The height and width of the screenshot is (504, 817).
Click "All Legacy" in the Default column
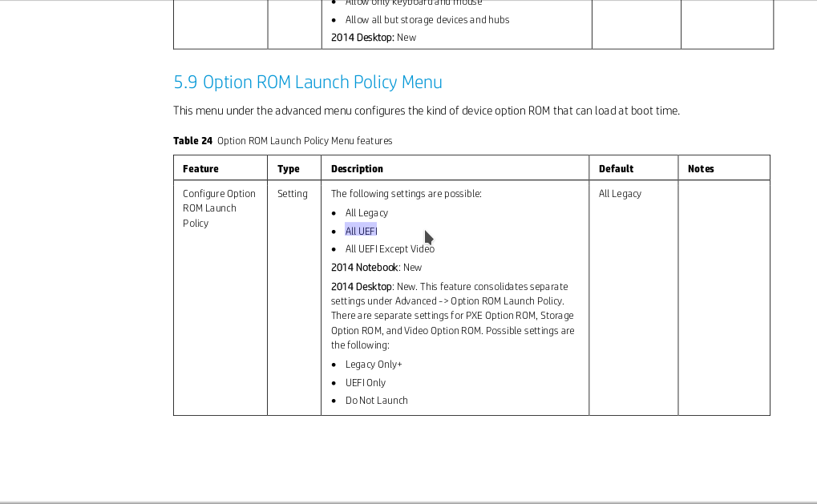[620, 194]
